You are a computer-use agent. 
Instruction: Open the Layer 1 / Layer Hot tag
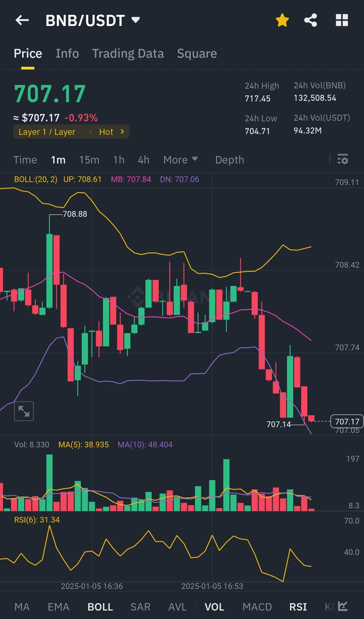[x=71, y=132]
